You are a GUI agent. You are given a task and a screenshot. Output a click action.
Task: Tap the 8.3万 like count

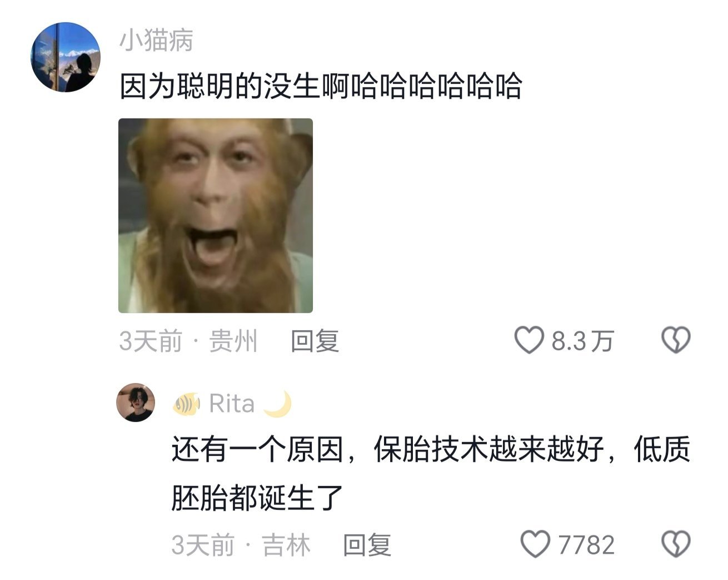click(582, 340)
